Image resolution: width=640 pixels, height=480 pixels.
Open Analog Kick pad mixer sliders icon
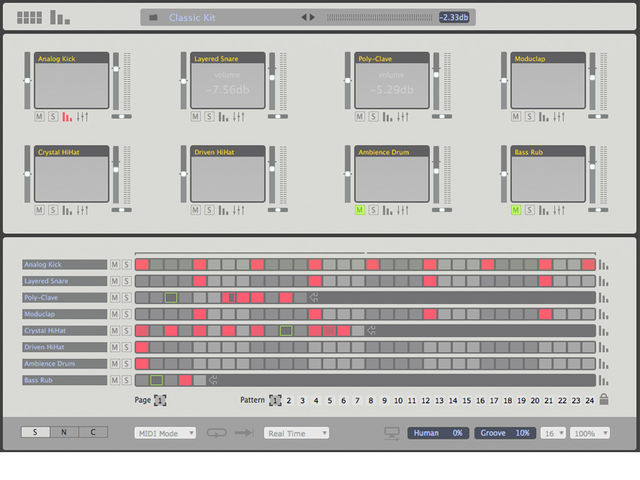[82, 117]
